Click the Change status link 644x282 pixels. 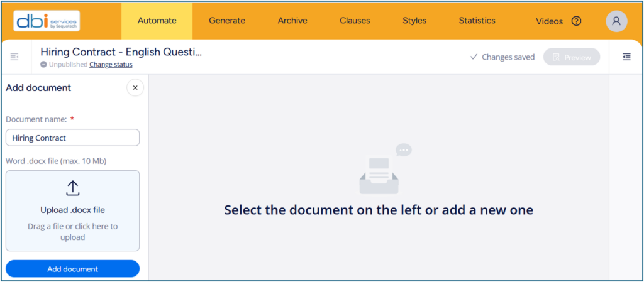click(x=111, y=64)
